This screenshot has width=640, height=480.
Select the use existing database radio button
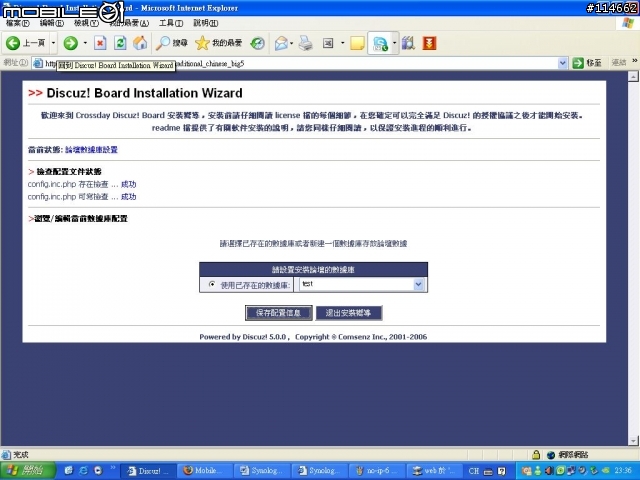click(x=211, y=284)
